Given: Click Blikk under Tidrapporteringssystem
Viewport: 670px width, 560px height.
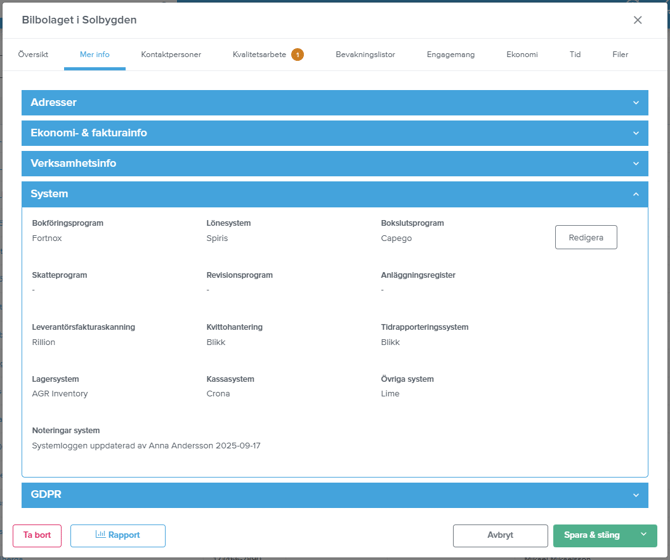Looking at the screenshot, I should tap(390, 342).
